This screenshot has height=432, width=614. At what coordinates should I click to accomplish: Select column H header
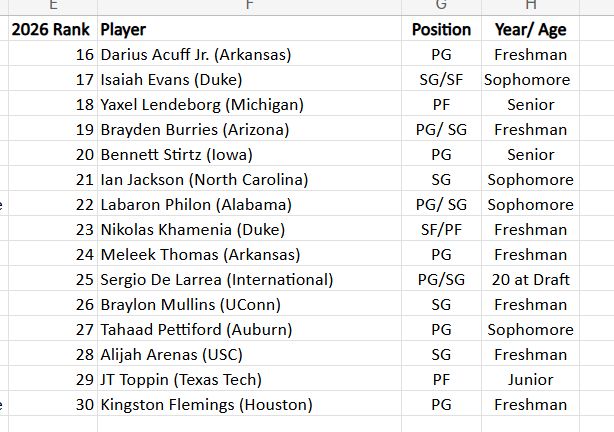tap(530, 7)
